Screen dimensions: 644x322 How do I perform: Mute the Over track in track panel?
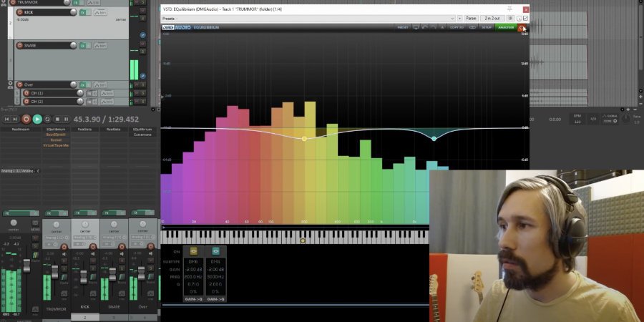point(137,84)
